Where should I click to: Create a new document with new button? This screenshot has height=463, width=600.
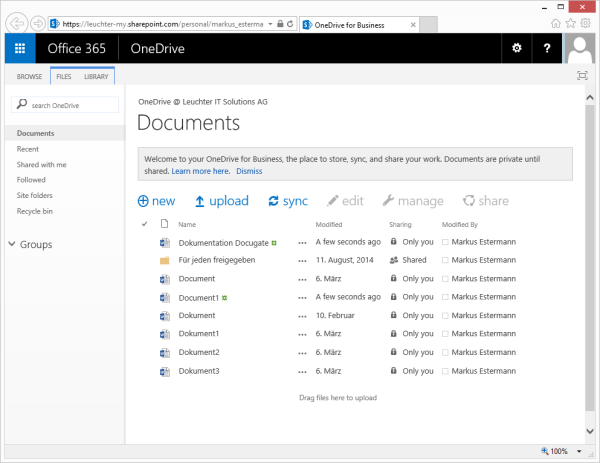pyautogui.click(x=156, y=201)
